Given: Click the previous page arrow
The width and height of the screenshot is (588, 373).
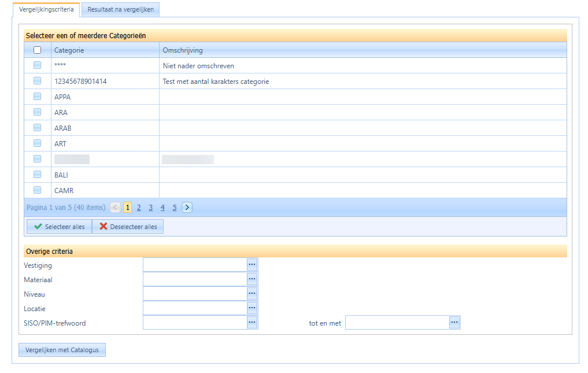Looking at the screenshot, I should 115,208.
